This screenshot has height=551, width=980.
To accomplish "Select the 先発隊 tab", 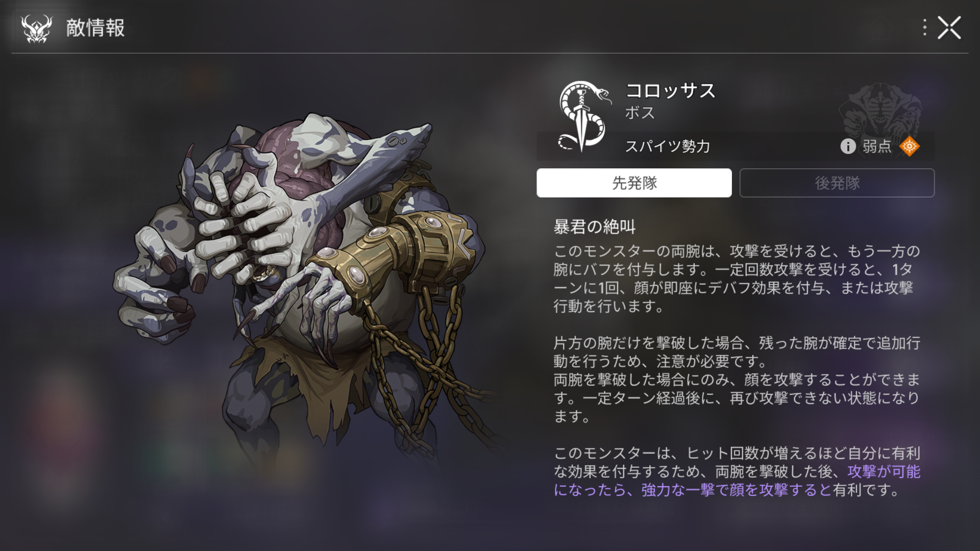I will (634, 183).
